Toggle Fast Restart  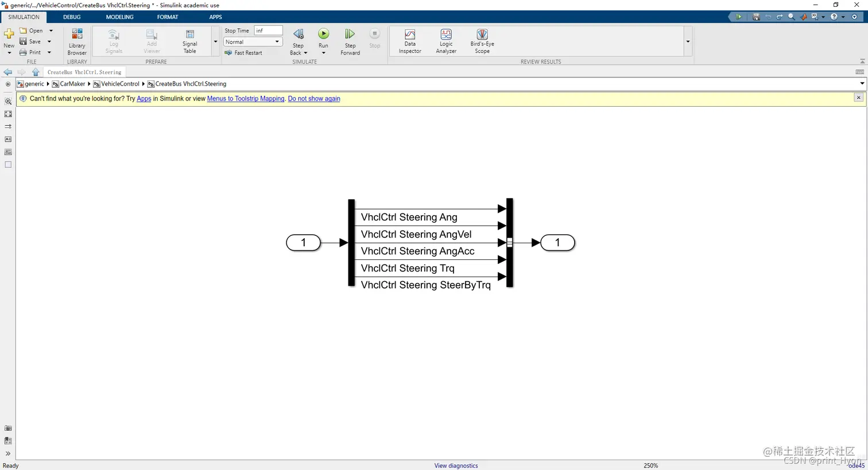pos(243,53)
